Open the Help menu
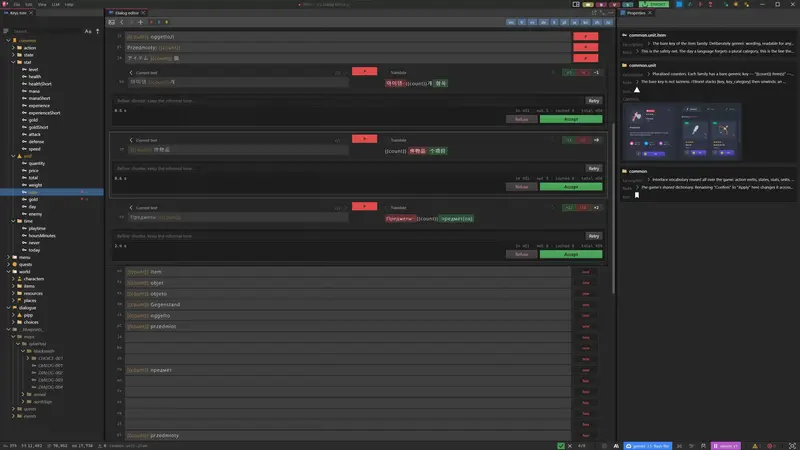 pyautogui.click(x=69, y=4)
